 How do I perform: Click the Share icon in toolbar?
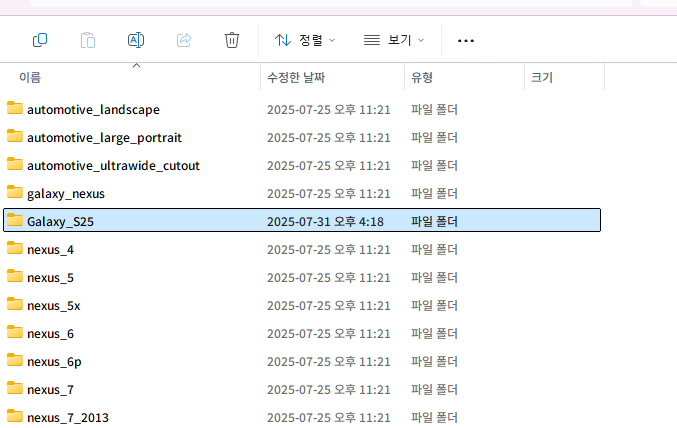pos(184,40)
